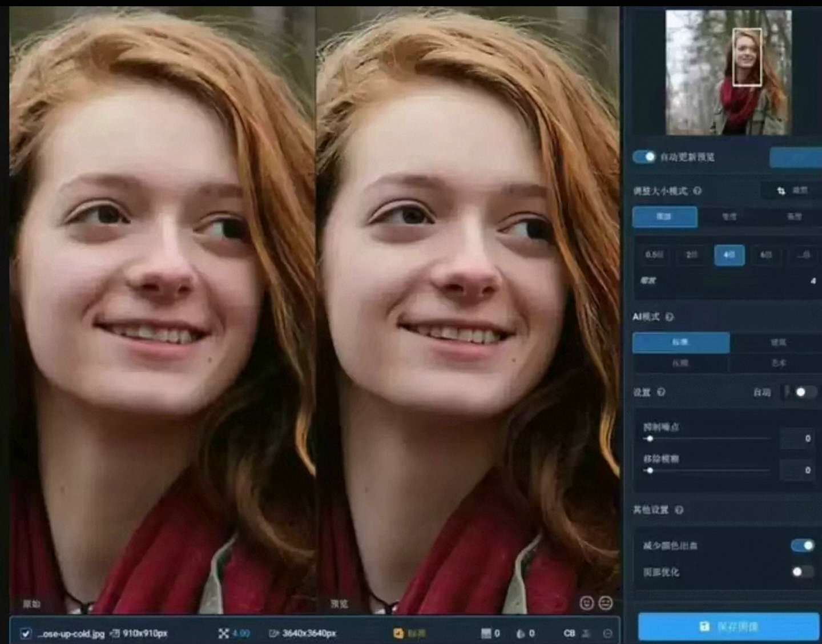The height and width of the screenshot is (644, 822).
Task: Choose the 6x scale button
Action: (766, 255)
